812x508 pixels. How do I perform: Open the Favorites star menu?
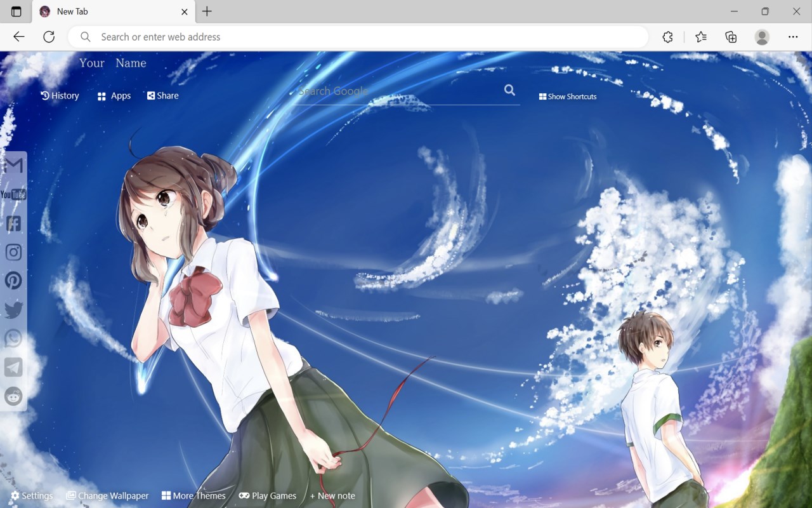click(700, 37)
